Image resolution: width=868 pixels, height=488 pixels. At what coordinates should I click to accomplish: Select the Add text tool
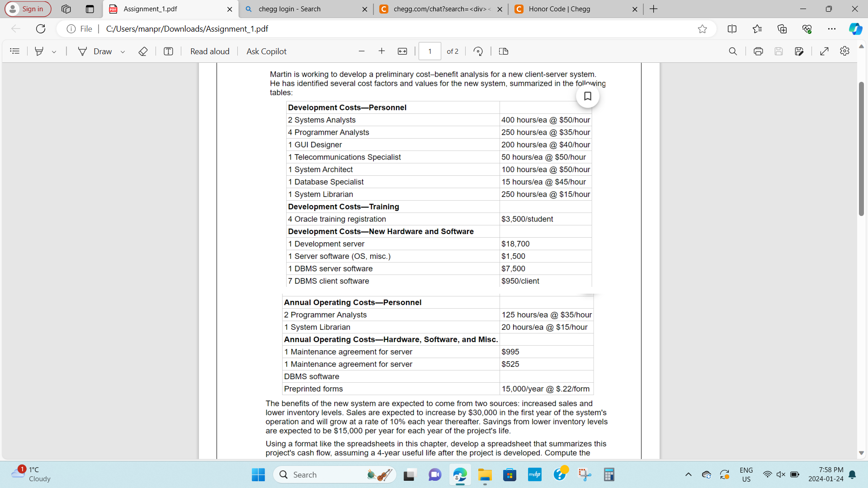[x=168, y=51]
